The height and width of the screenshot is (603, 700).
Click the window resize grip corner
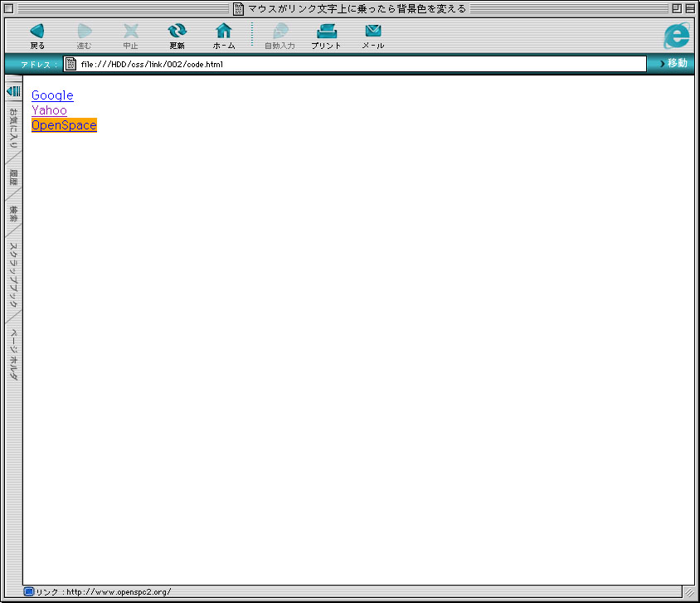[689, 592]
